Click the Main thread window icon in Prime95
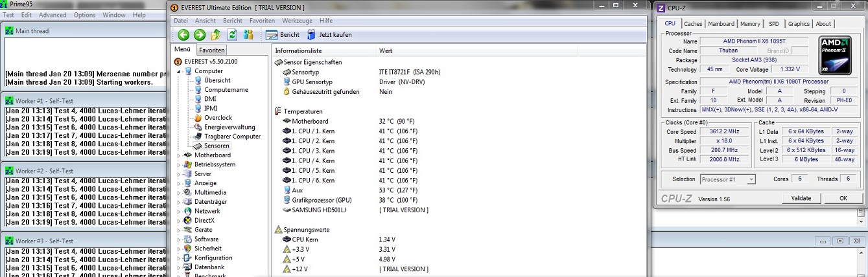The image size is (868, 277). [x=9, y=30]
